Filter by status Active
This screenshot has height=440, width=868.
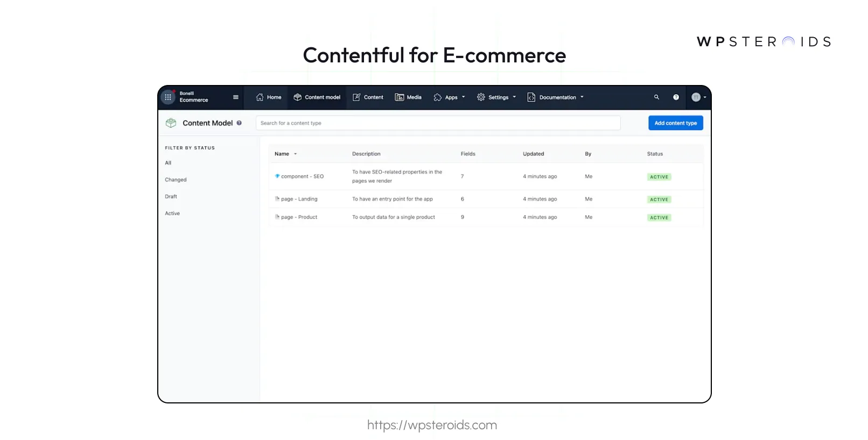click(172, 214)
